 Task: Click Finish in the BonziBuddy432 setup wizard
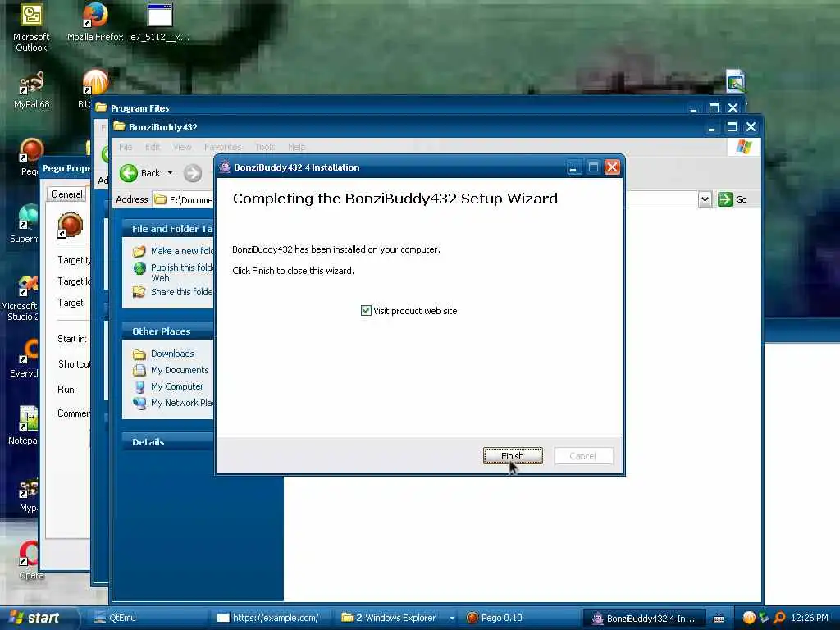[513, 456]
